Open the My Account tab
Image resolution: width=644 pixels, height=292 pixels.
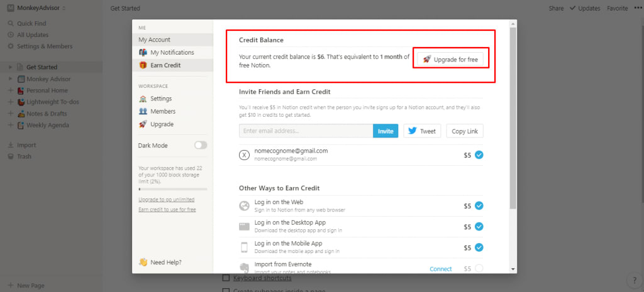172,40
